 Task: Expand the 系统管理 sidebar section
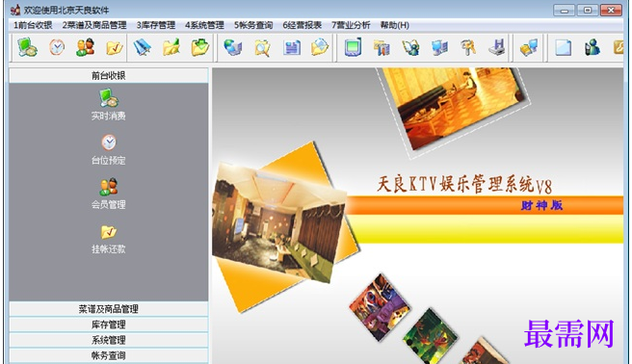(109, 340)
